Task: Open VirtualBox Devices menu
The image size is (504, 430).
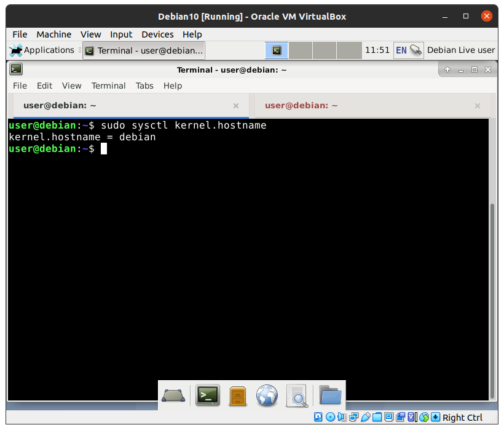Action: click(157, 34)
